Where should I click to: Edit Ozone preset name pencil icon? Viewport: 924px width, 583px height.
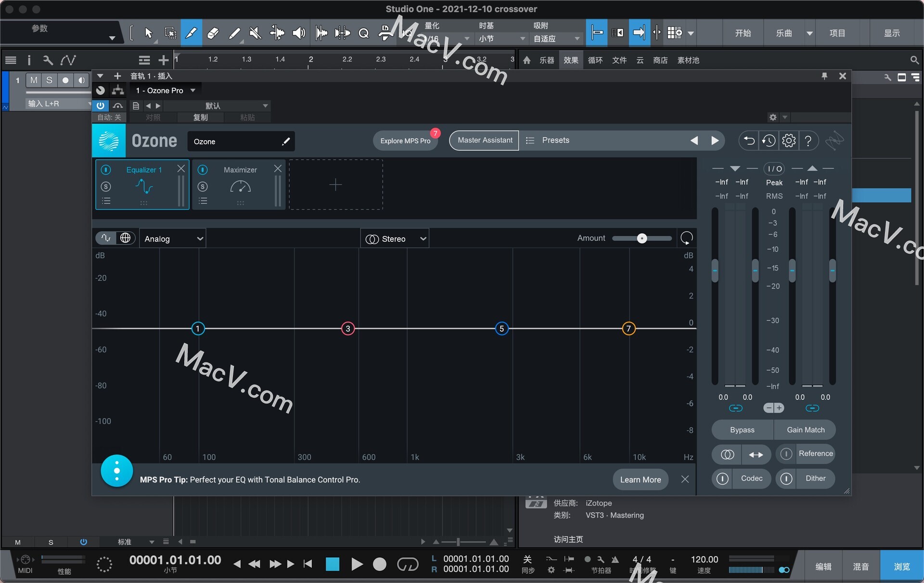[x=286, y=141]
